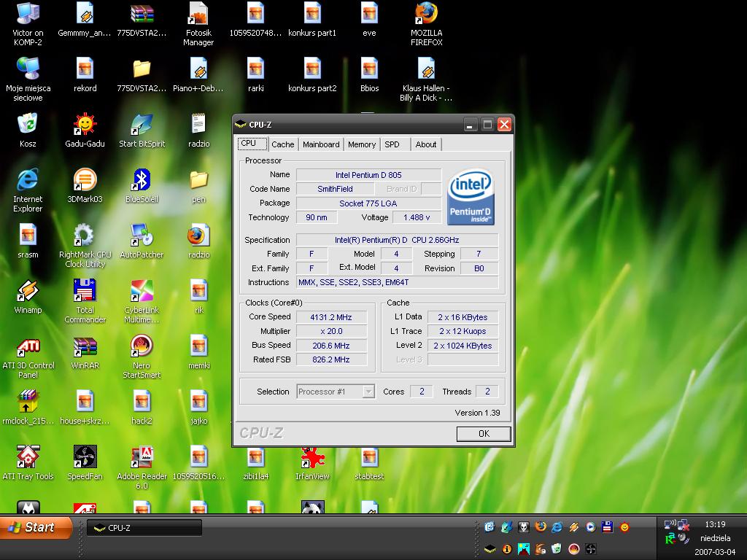Click the Rated FSB value 826.2 MHz
The image size is (747, 560).
[x=331, y=359]
